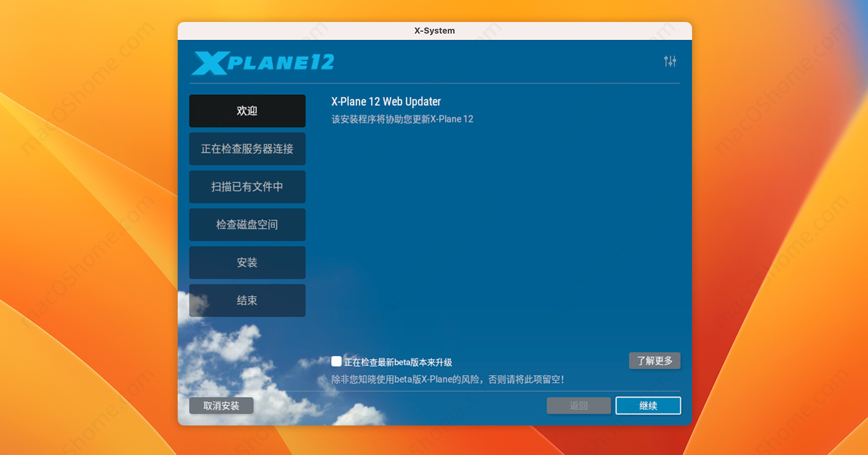Open the settings sliders icon

tap(670, 61)
